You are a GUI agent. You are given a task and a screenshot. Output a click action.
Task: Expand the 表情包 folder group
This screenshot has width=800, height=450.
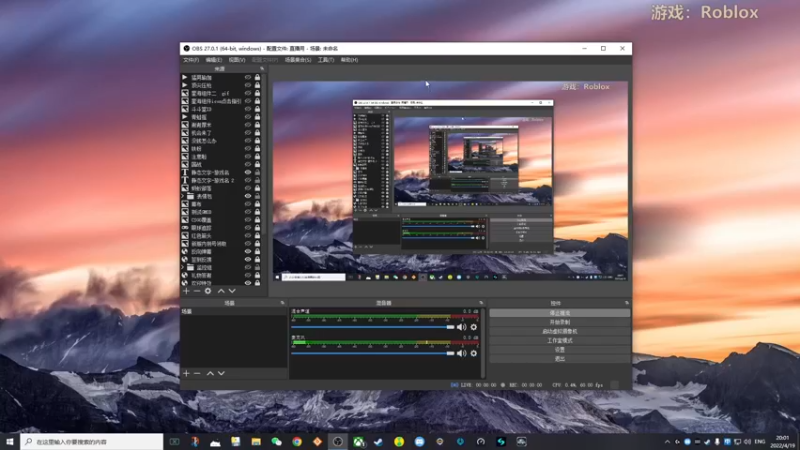183,196
